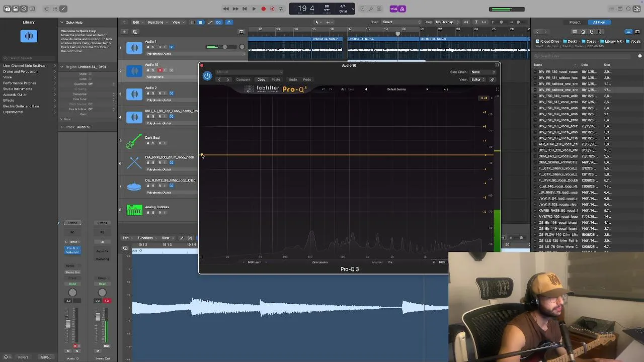Switch to the Project browser tab
The height and width of the screenshot is (362, 644).
pos(575,22)
